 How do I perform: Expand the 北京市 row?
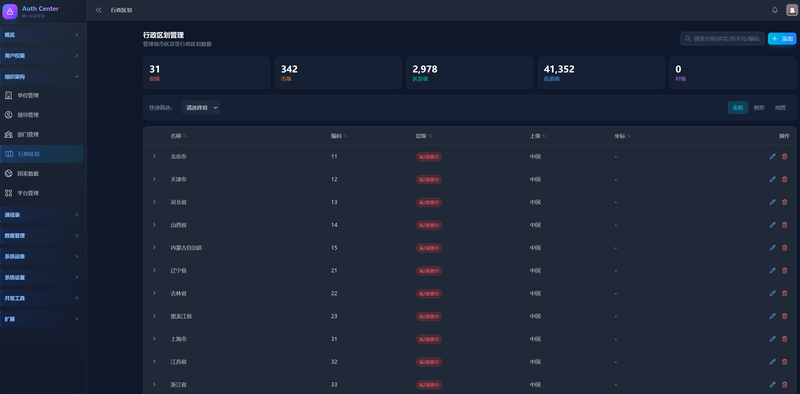154,156
